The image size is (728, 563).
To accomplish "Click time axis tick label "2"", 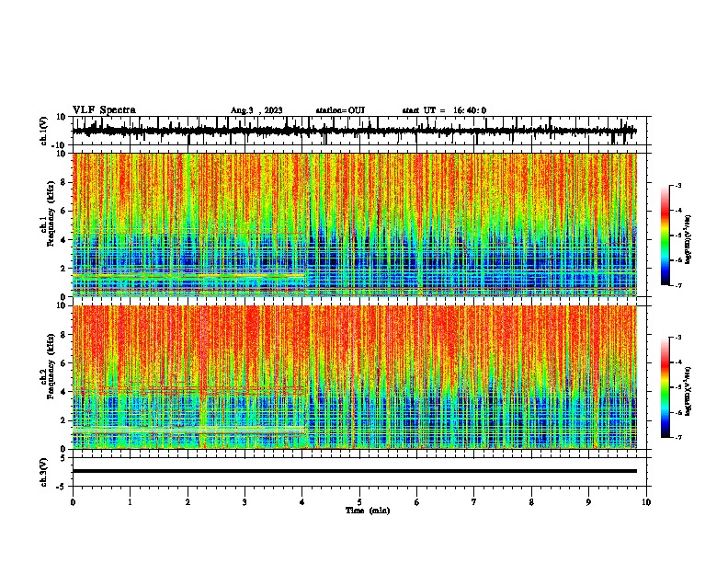I will pyautogui.click(x=188, y=502).
